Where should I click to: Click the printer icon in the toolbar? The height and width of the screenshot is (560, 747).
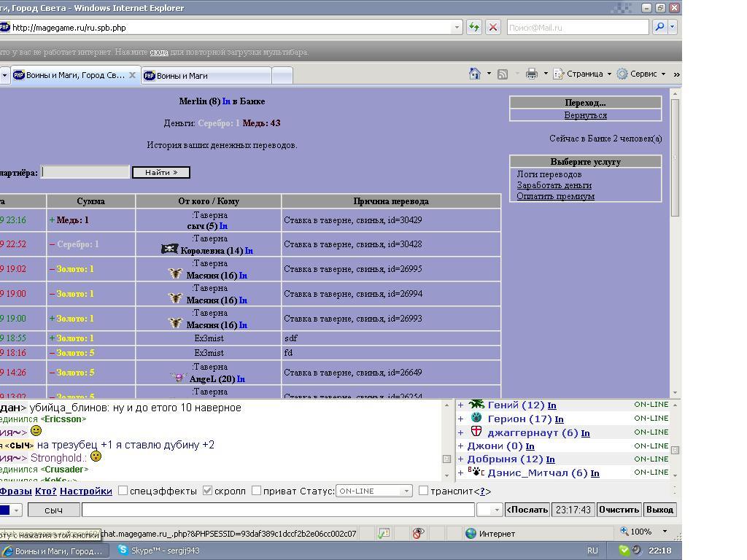(531, 74)
